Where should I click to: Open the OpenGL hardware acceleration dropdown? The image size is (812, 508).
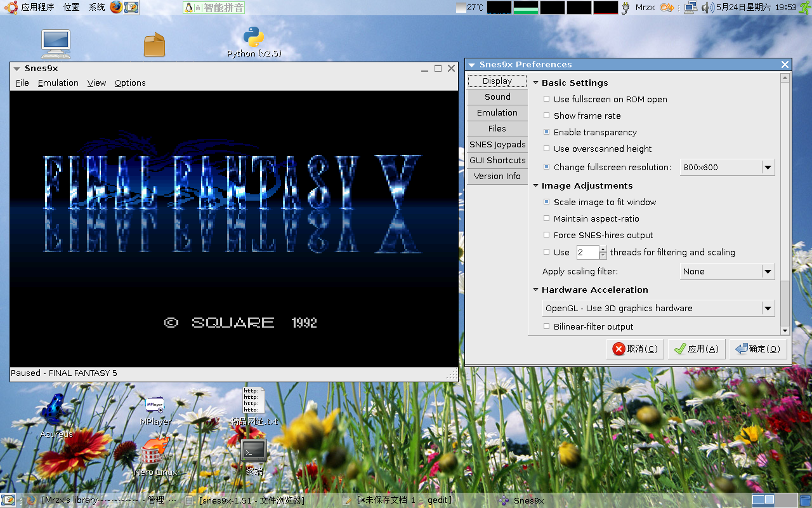tap(658, 308)
